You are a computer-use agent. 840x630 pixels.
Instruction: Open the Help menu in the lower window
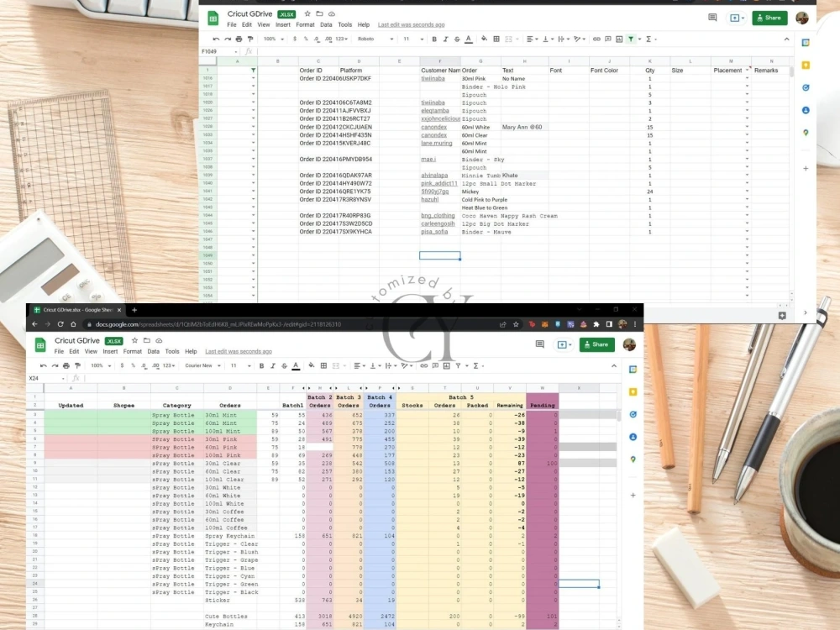click(x=191, y=351)
